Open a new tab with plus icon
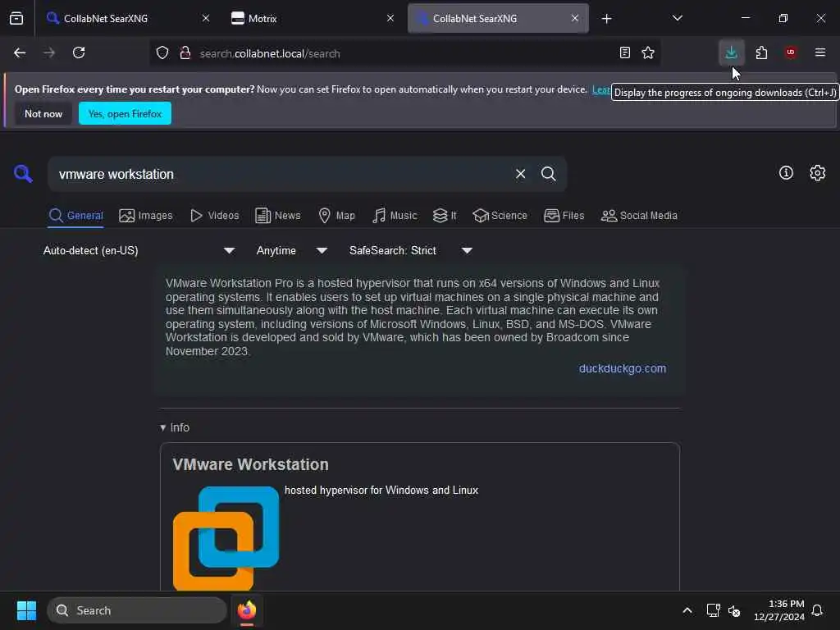The image size is (840, 630). click(606, 19)
